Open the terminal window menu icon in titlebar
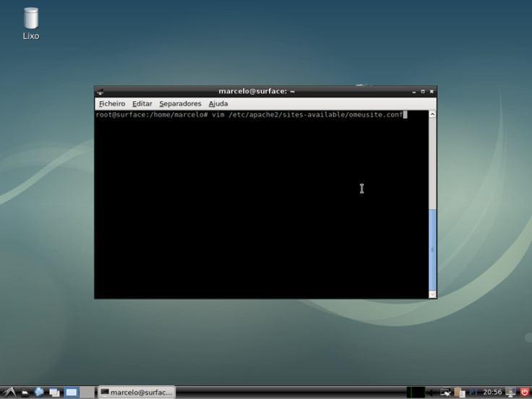 [100, 92]
